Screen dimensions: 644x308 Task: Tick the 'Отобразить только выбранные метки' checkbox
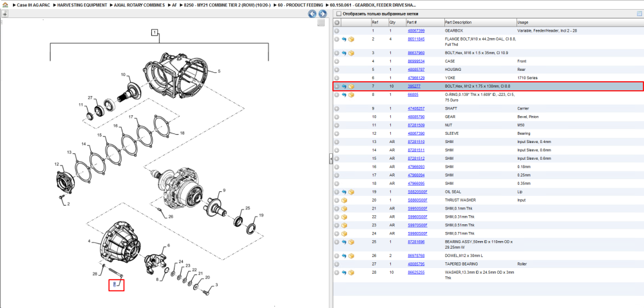coord(339,14)
